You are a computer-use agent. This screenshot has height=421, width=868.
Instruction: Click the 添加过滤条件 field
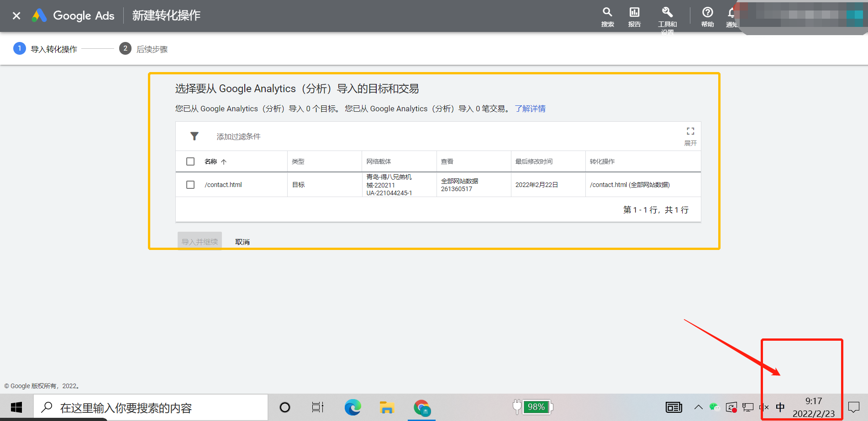point(238,136)
